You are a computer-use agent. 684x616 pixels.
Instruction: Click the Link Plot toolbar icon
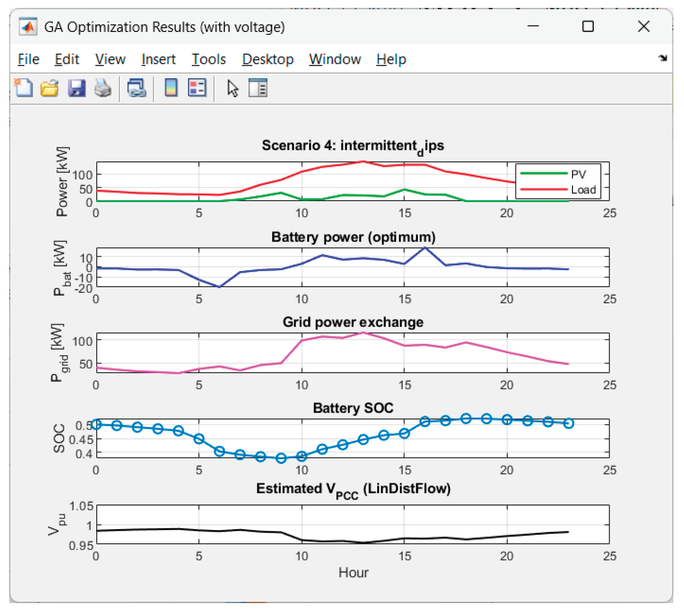pyautogui.click(x=137, y=87)
